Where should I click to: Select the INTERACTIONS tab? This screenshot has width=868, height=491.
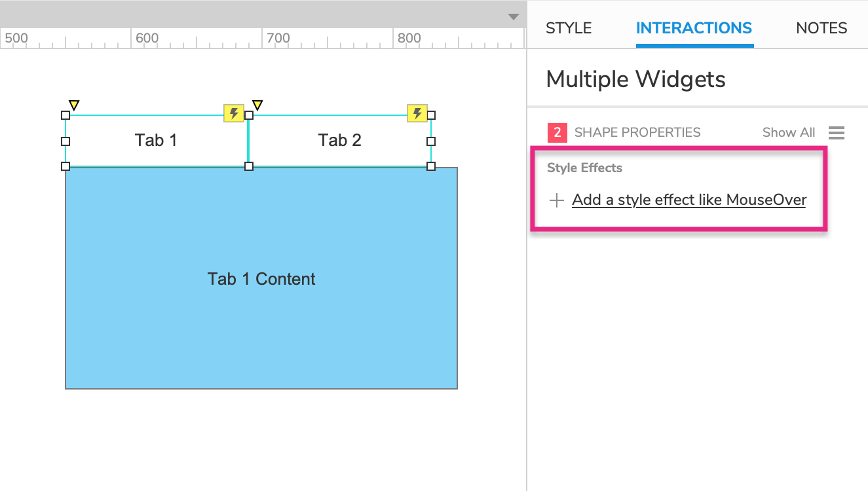(694, 28)
